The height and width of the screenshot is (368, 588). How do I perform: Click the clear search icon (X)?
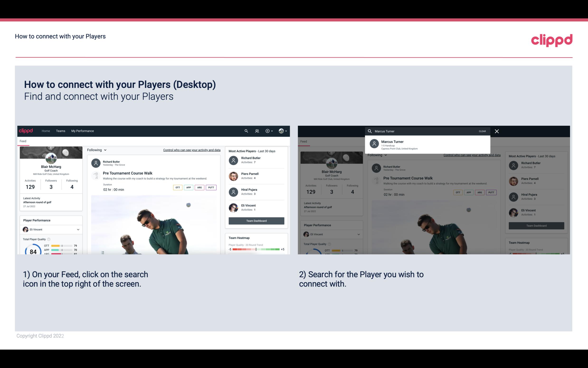point(497,131)
